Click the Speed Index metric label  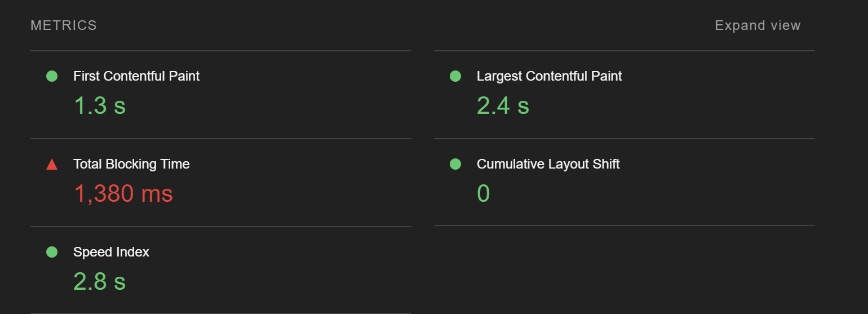click(x=111, y=252)
